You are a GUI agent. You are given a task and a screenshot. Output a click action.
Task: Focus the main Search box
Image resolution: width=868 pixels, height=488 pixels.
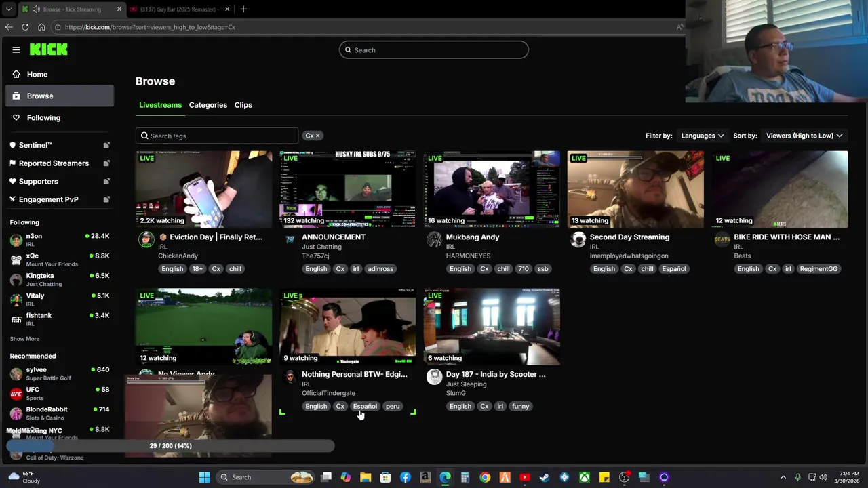[434, 49]
